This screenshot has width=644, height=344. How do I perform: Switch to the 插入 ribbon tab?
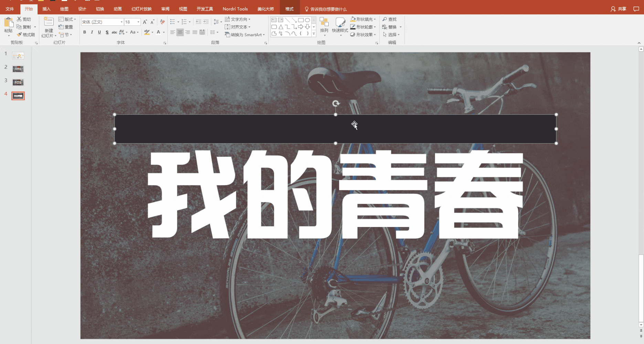pos(46,9)
